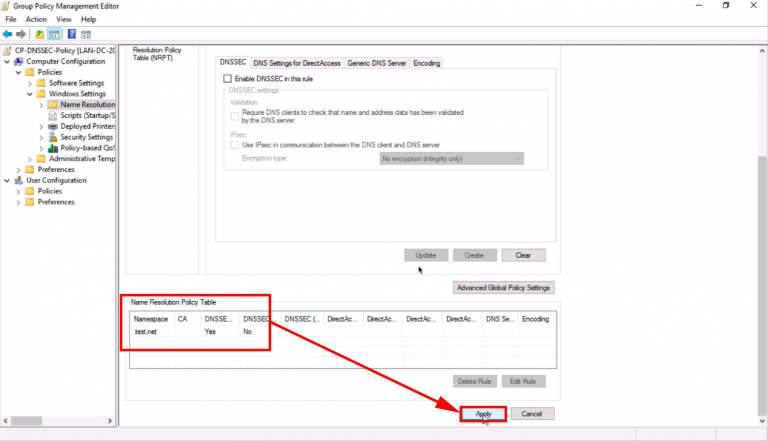768x441 pixels.
Task: Switch to the Generic DNS Server tab
Action: coord(376,63)
